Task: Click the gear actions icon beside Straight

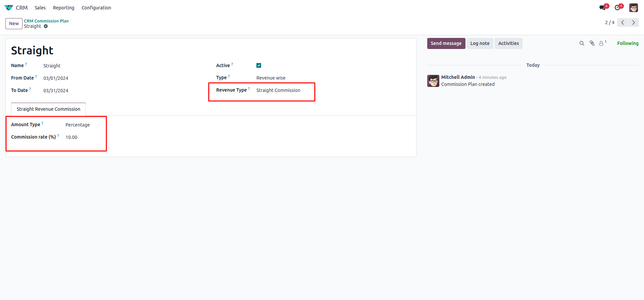Action: click(46, 26)
